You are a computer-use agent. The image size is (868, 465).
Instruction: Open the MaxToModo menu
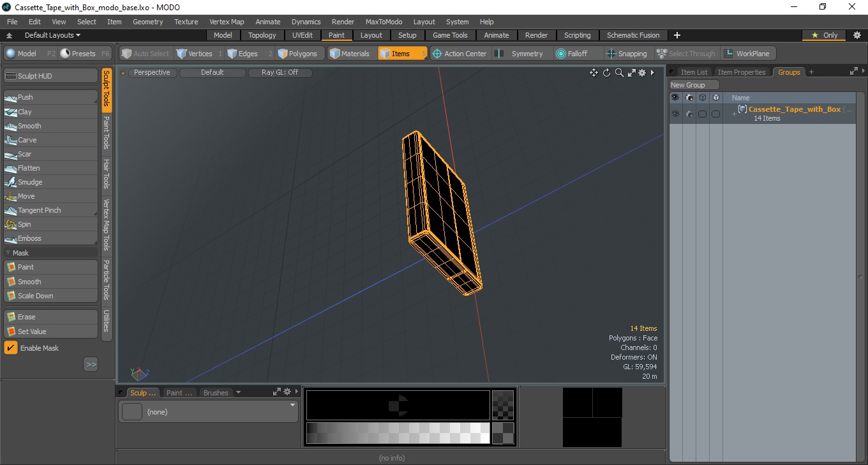tap(384, 22)
